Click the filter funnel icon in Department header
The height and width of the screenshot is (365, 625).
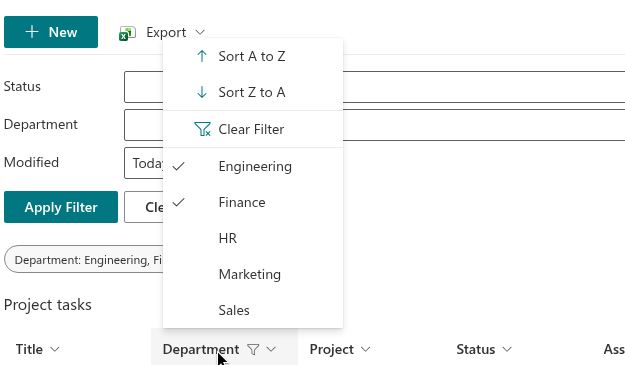pos(253,349)
